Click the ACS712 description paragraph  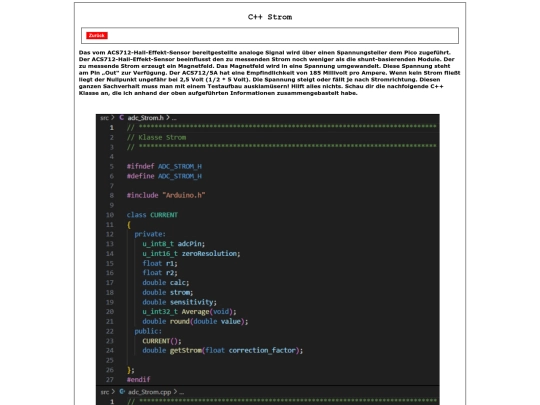pos(269,73)
